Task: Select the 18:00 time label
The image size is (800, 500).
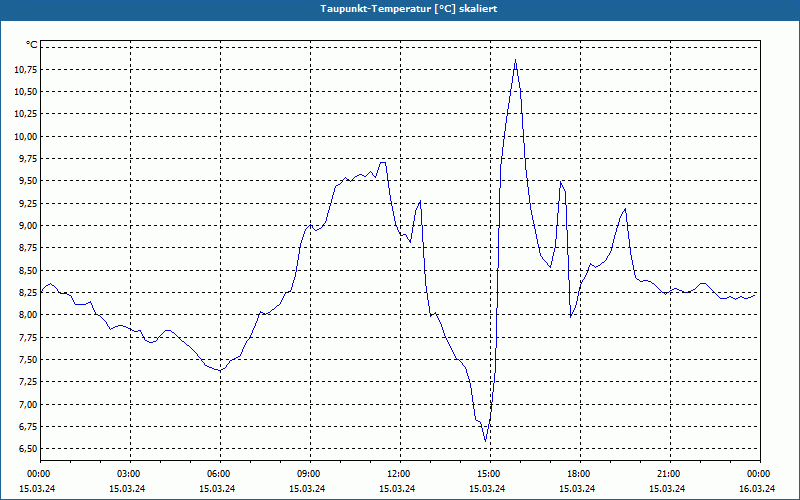Action: coord(580,474)
